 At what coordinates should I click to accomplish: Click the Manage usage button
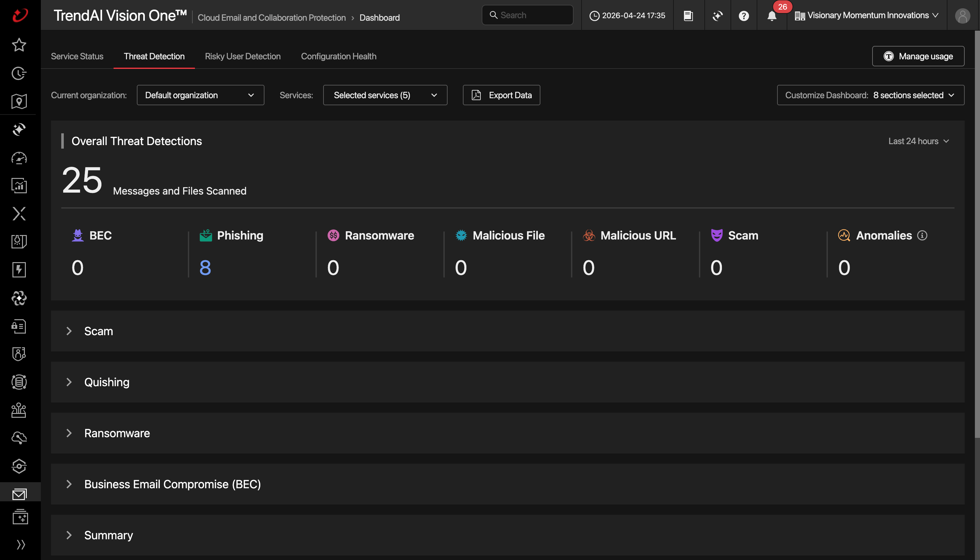[x=918, y=56]
